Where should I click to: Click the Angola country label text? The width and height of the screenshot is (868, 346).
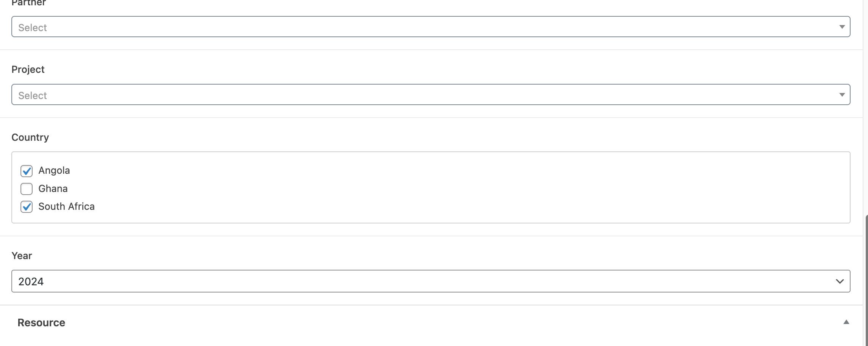(54, 171)
